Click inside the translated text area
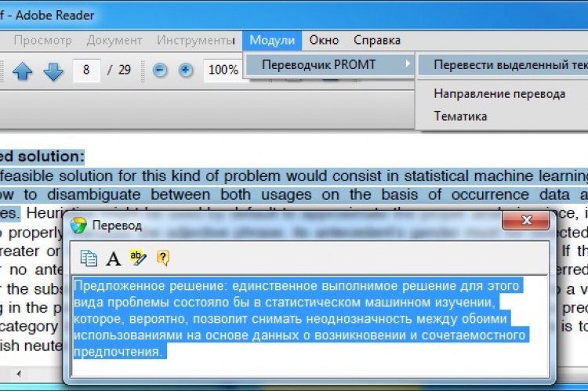Viewport: 588px width, 391px height. pos(310,326)
